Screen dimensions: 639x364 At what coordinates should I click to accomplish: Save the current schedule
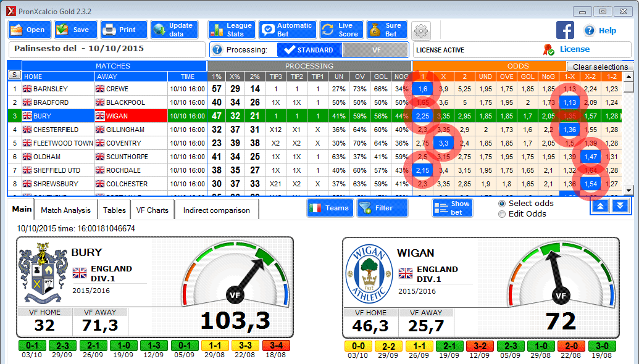(76, 30)
